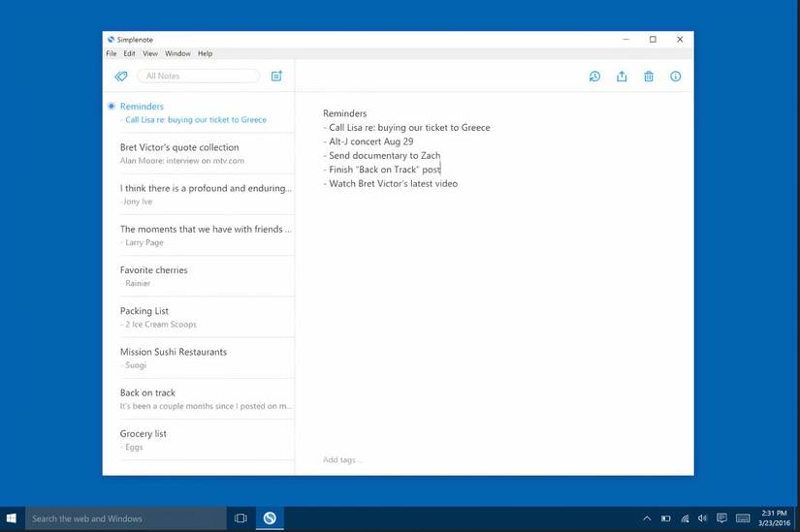800x532 pixels.
Task: Create a new note with the compose icon
Action: click(x=276, y=76)
